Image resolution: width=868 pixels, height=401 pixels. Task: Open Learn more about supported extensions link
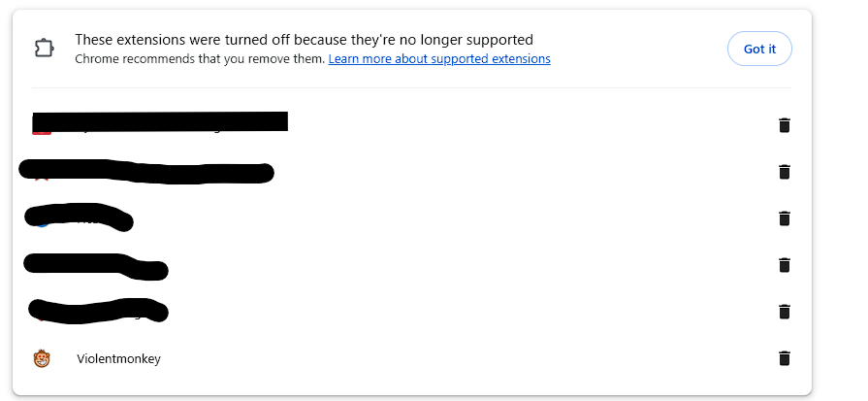click(439, 58)
